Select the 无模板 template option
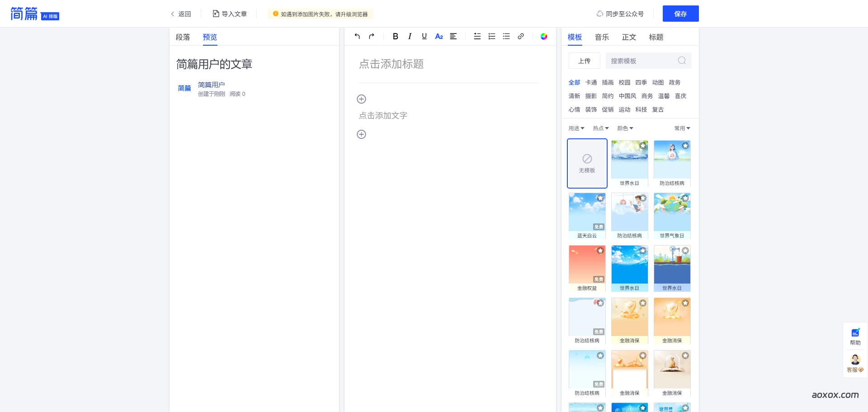Screen dimensions: 868x412 tap(587, 163)
